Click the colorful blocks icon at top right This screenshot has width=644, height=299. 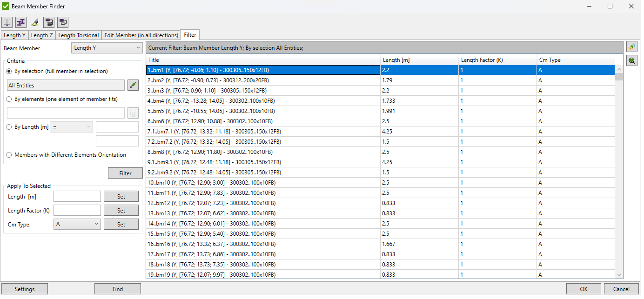click(x=631, y=47)
